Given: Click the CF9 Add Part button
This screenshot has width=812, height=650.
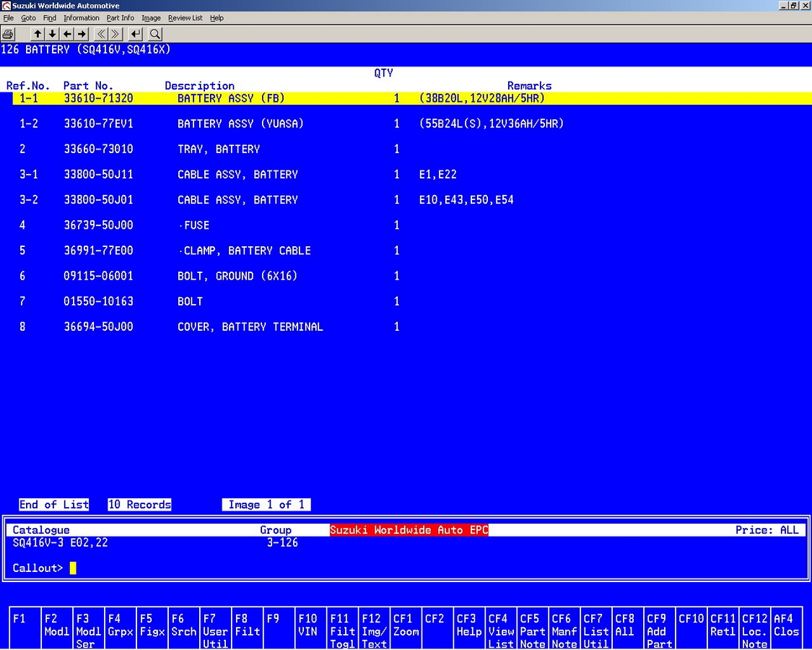Looking at the screenshot, I should [660, 628].
